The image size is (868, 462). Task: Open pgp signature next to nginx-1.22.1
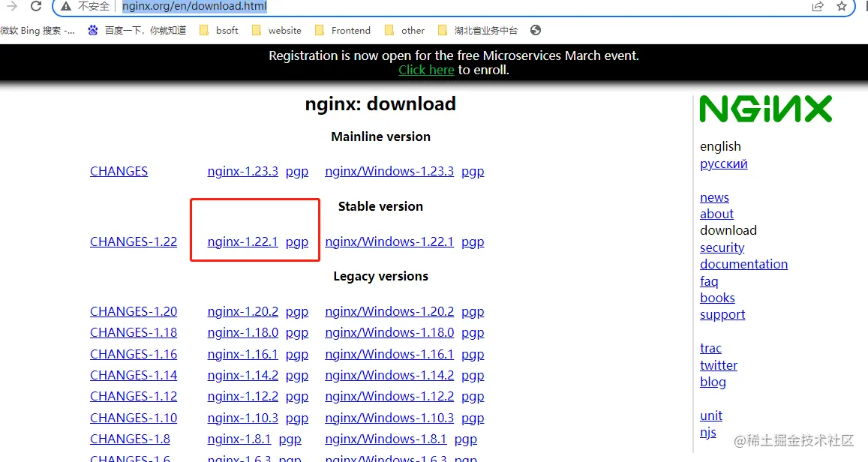click(297, 242)
